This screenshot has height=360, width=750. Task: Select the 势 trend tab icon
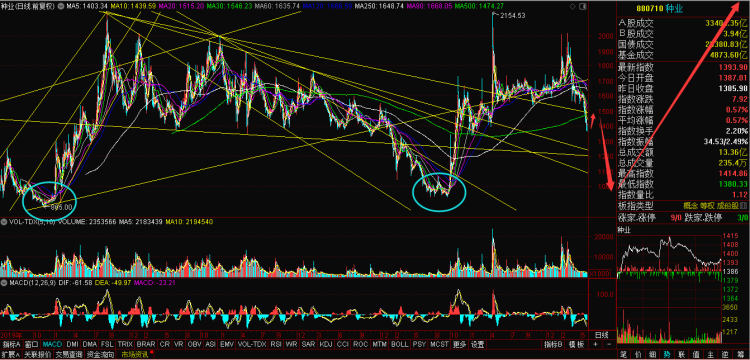coord(667,354)
